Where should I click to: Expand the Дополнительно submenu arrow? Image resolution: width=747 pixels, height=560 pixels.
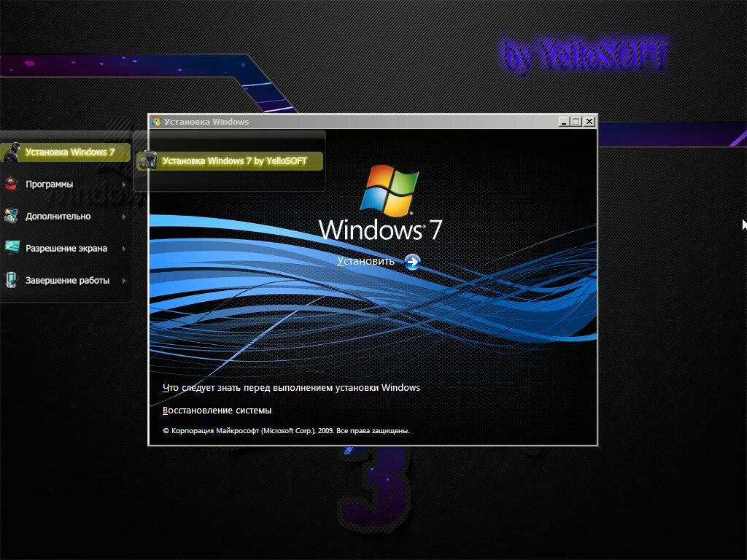124,217
